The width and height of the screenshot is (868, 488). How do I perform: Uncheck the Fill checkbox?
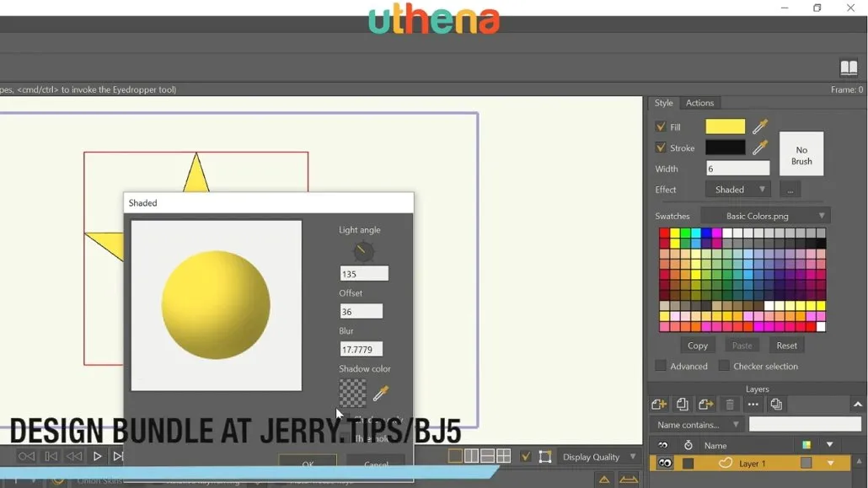661,126
